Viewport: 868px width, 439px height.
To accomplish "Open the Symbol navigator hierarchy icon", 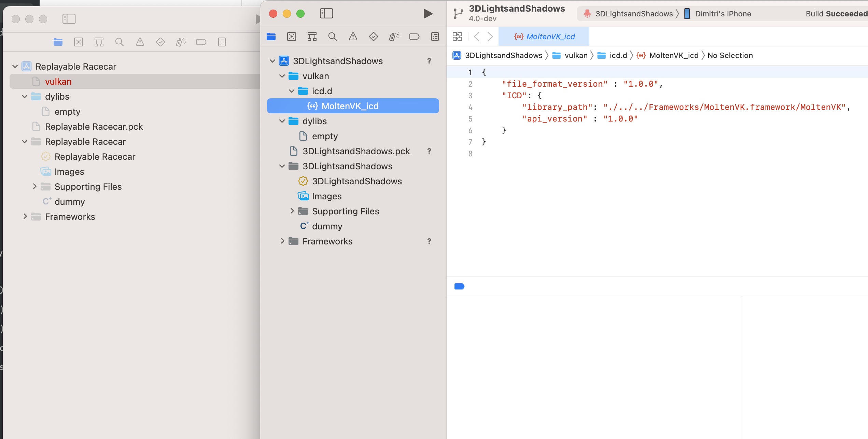I will (x=312, y=37).
